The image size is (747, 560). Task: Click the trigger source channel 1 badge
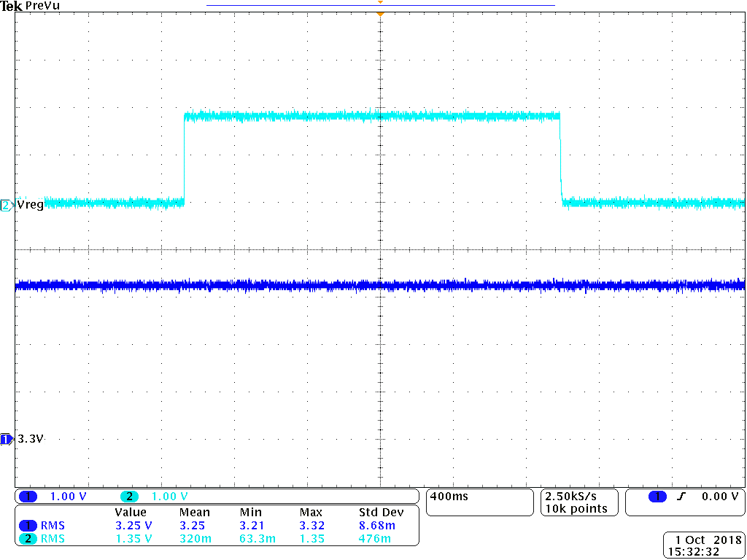click(658, 497)
